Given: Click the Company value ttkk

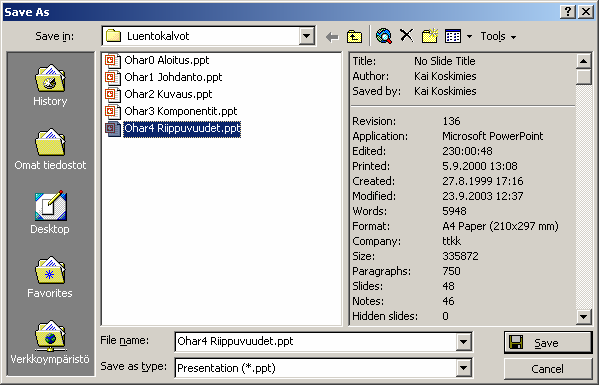Looking at the screenshot, I should tap(451, 241).
